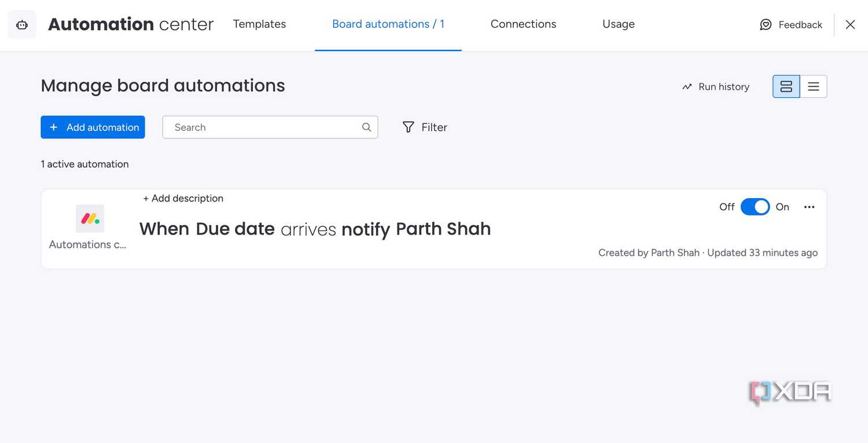Click Add description on the automation
Screen dimensions: 868x443
click(183, 199)
